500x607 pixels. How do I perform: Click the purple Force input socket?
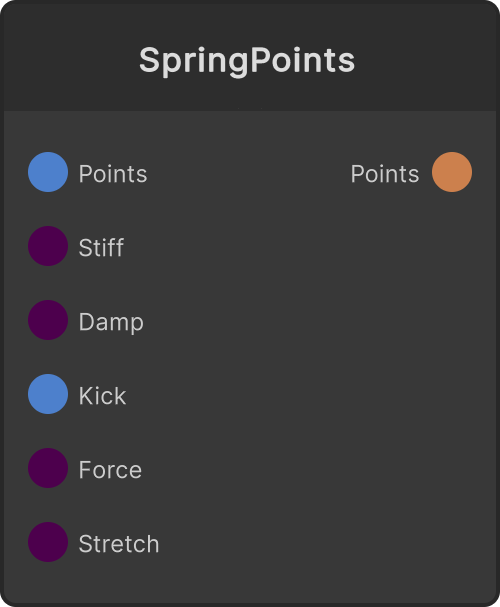pyautogui.click(x=48, y=468)
